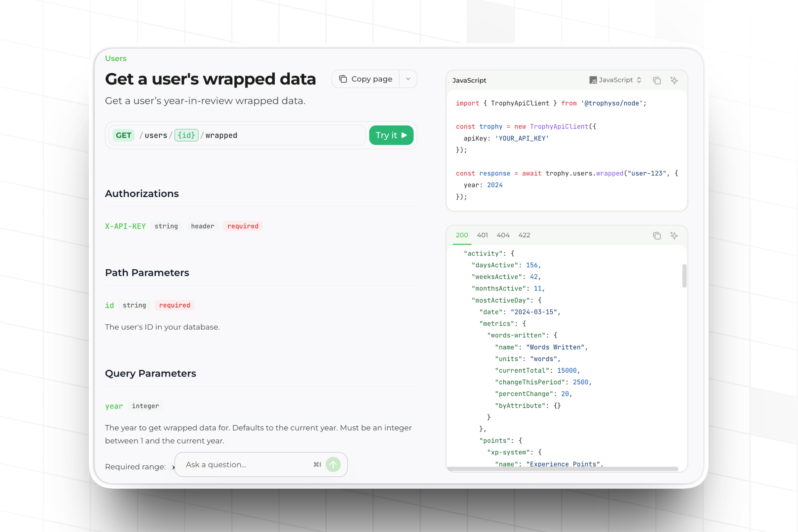The height and width of the screenshot is (532, 798).
Task: Click the required badge beside id string
Action: click(x=175, y=305)
